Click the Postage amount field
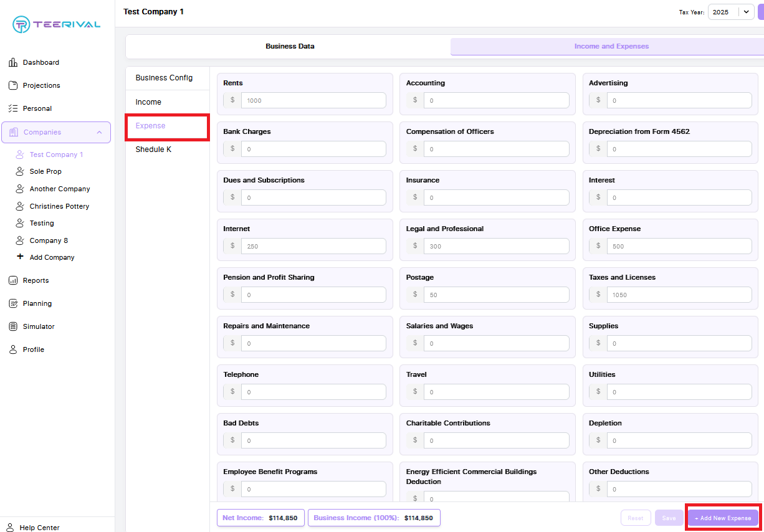 (497, 295)
